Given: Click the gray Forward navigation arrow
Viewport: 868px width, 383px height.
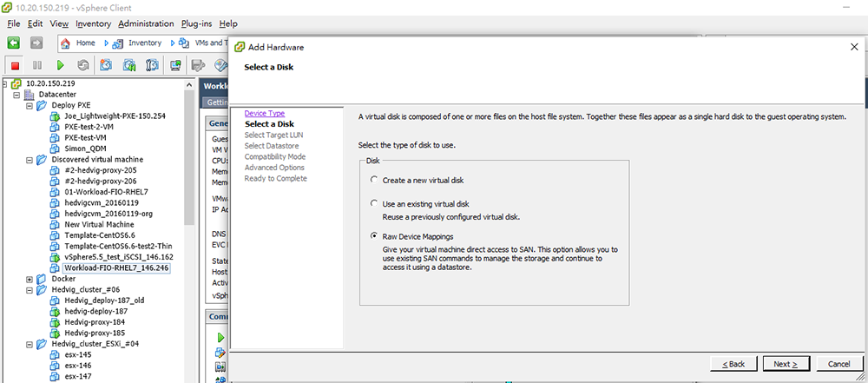Looking at the screenshot, I should pyautogui.click(x=36, y=43).
